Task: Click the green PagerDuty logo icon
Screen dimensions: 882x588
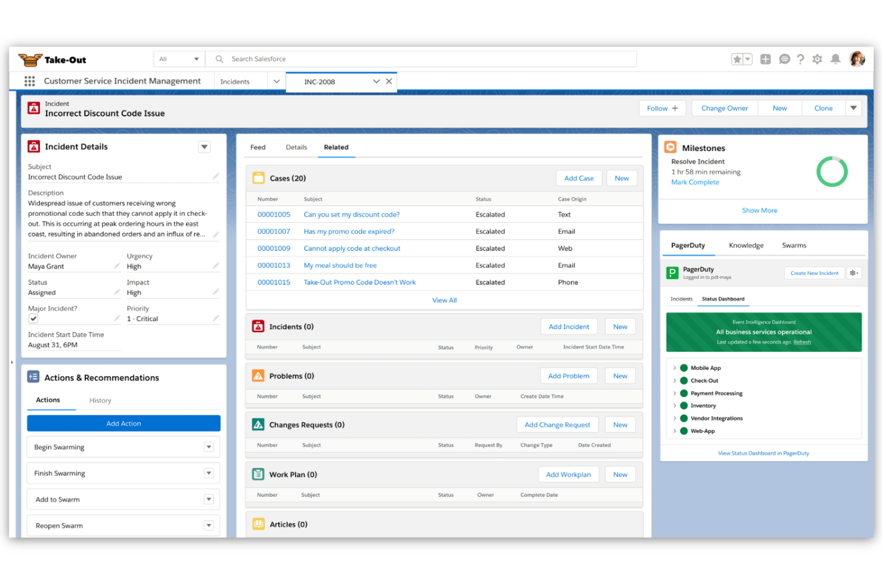Action: [672, 273]
